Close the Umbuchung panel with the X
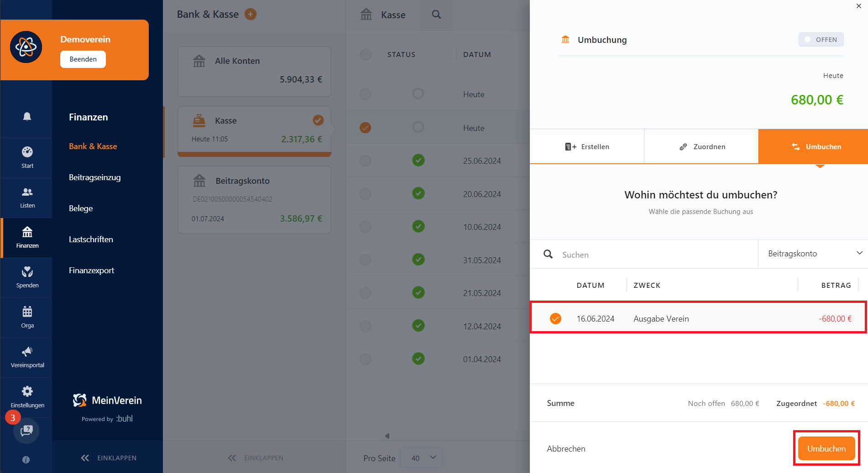The width and height of the screenshot is (868, 473). point(858,6)
